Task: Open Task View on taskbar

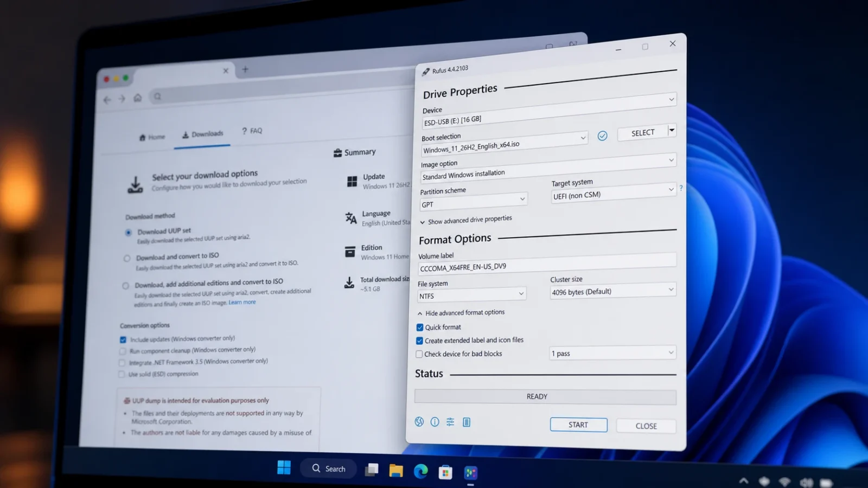Action: (372, 470)
